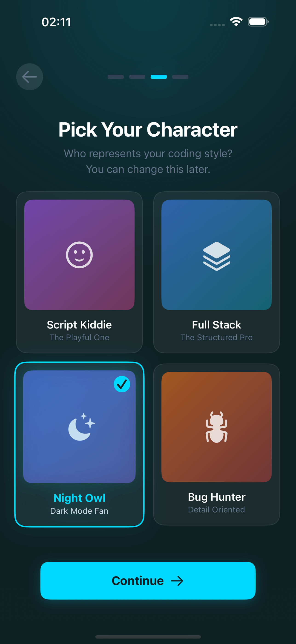Choose the Full Stack character label

(216, 325)
